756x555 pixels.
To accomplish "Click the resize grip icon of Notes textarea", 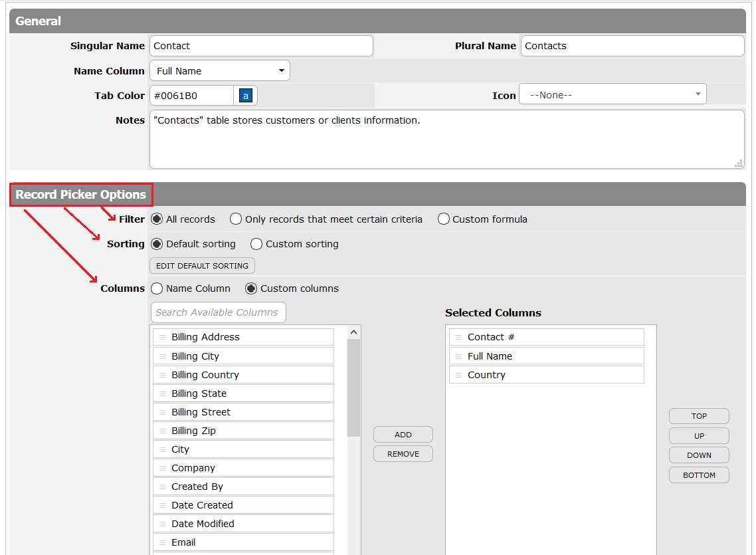I will coord(738,164).
